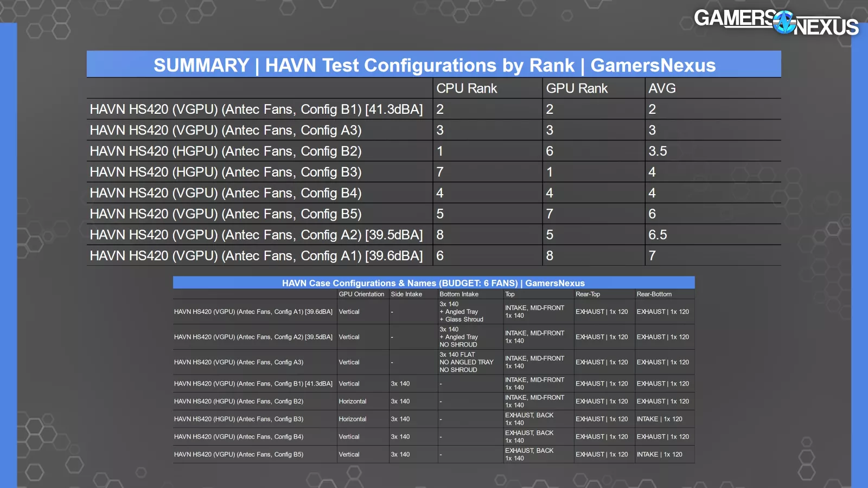
Task: Click the GamersNexus logo emblem
Action: coord(784,22)
